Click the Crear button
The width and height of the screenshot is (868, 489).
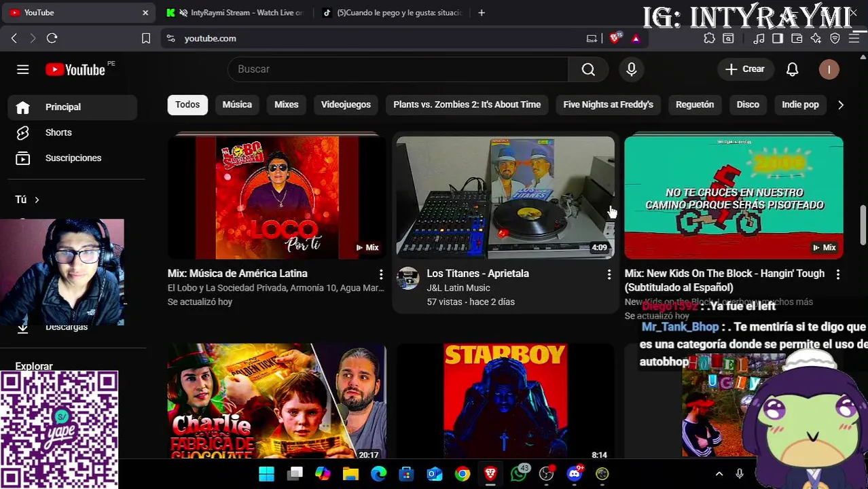coord(745,69)
